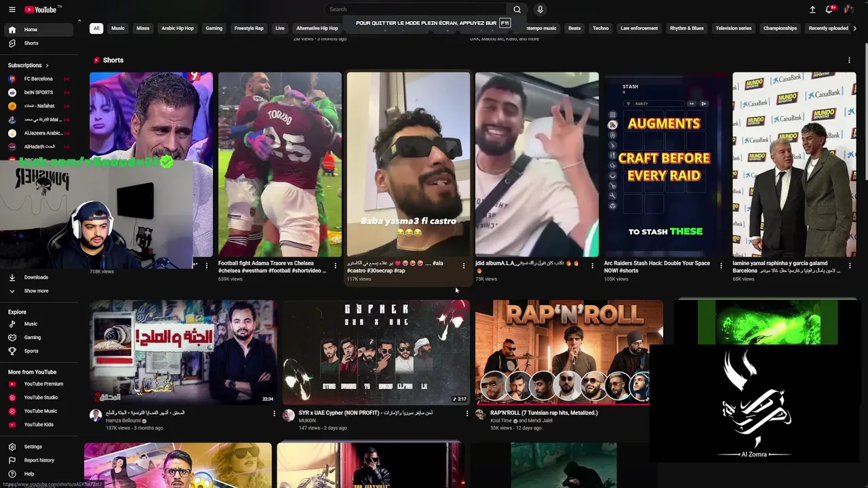Viewport: 868px width, 488px height.
Task: Open RAP'N'ROLL video thumbnail
Action: pyautogui.click(x=569, y=352)
